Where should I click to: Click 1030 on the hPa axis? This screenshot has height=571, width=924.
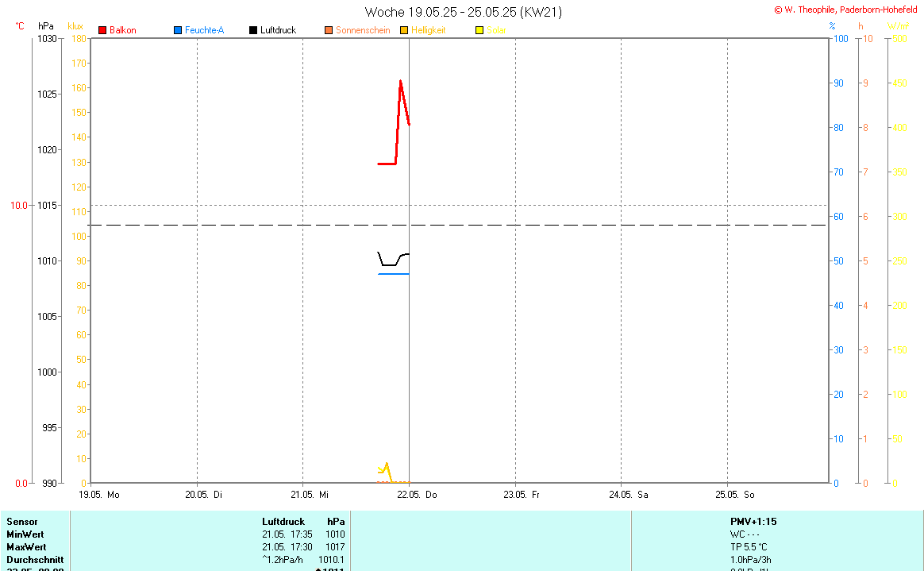pyautogui.click(x=47, y=39)
